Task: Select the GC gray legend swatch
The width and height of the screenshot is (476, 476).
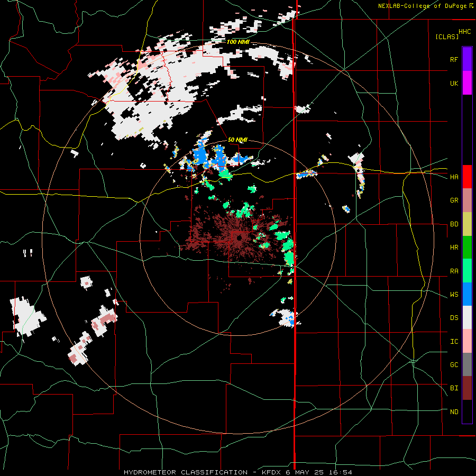Action: 467,364
